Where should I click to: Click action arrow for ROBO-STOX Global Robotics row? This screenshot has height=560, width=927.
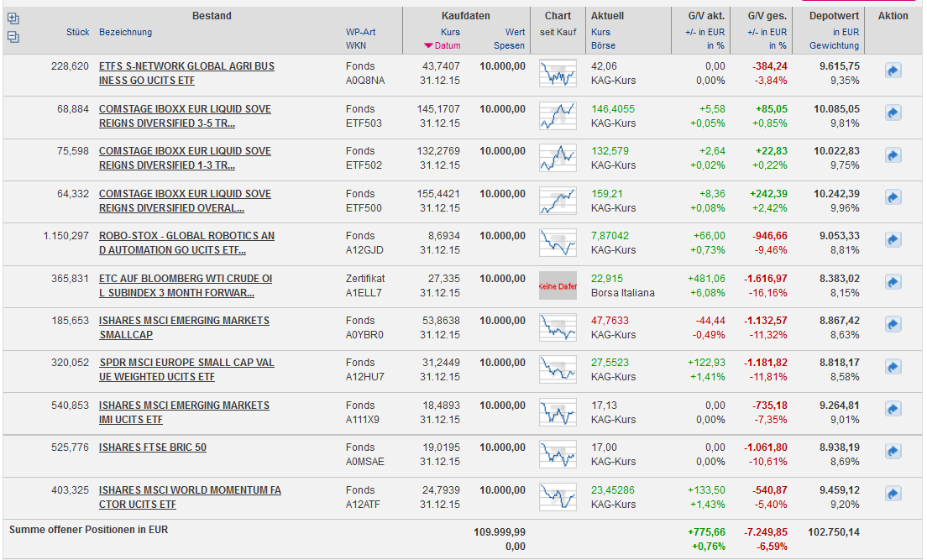pos(893,241)
